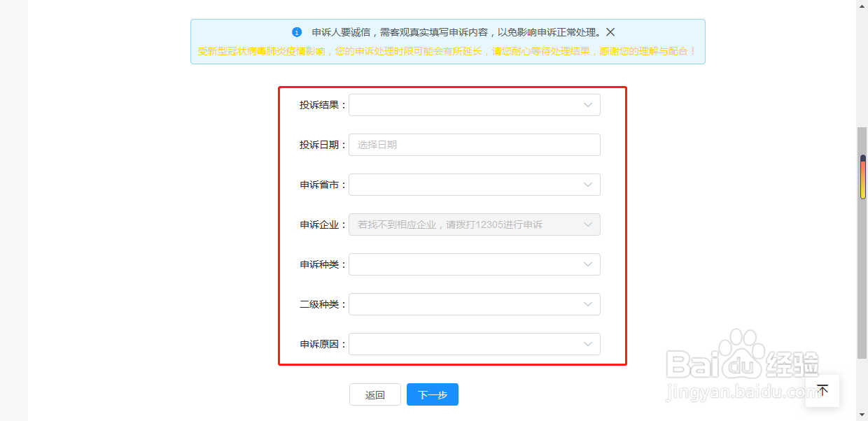This screenshot has width=868, height=421.
Task: Open the 二级种类 dropdown
Action: coord(475,304)
